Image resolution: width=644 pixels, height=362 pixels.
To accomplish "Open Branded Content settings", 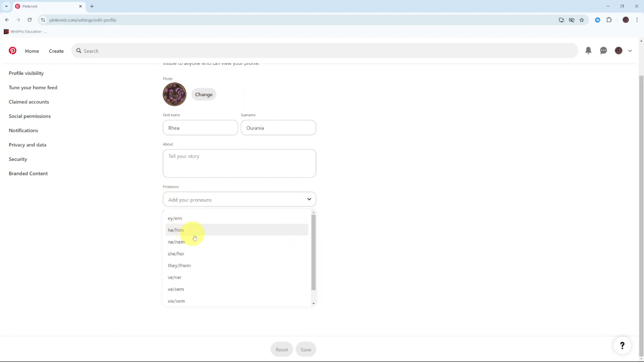I will click(28, 174).
